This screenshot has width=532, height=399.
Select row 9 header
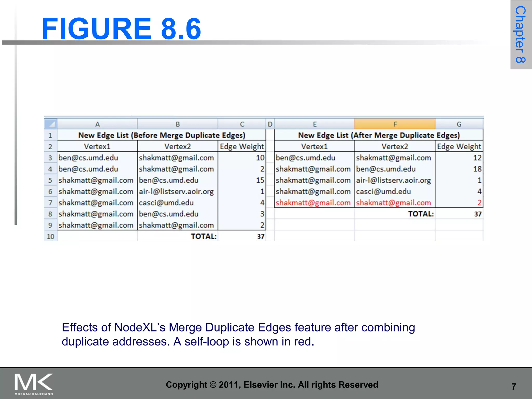point(50,225)
